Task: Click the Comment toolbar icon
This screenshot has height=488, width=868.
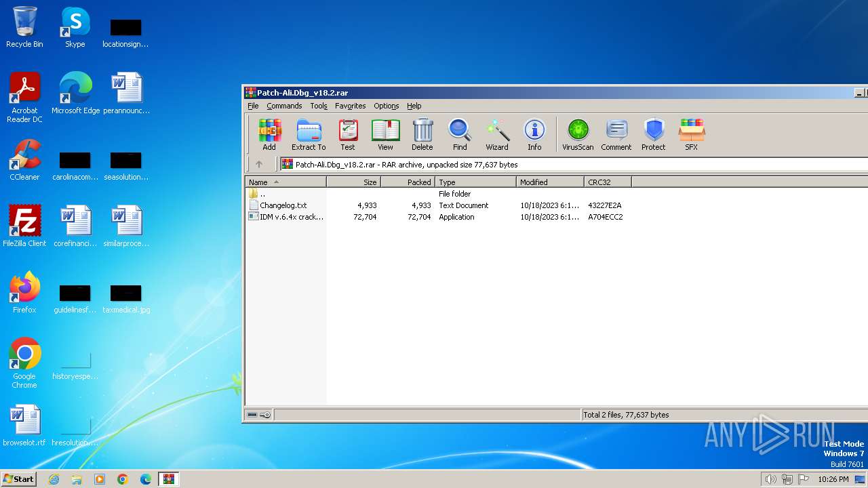Action: click(x=616, y=134)
